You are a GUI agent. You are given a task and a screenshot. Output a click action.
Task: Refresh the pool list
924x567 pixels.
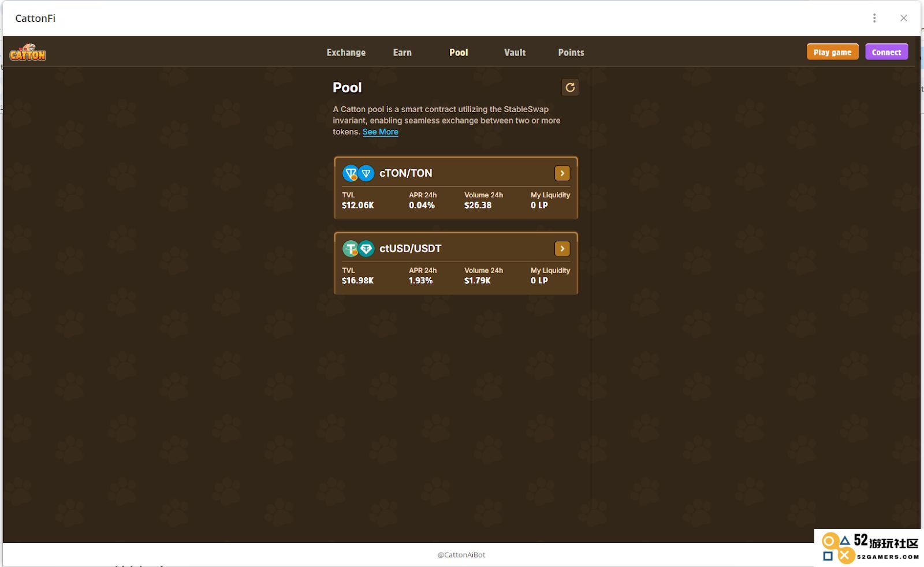(570, 87)
